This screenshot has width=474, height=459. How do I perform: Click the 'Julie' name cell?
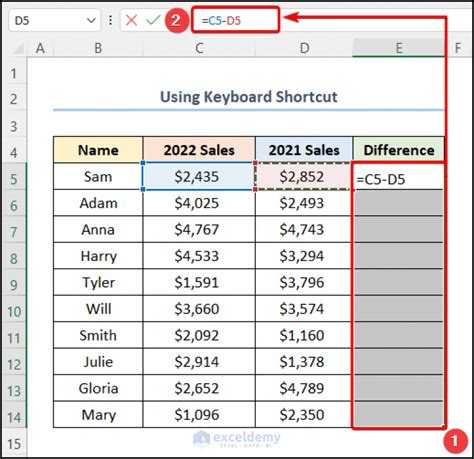coord(98,362)
